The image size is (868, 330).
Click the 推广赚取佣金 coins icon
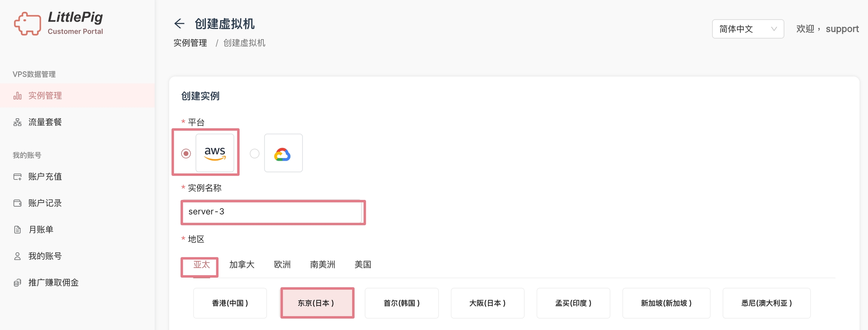point(17,283)
